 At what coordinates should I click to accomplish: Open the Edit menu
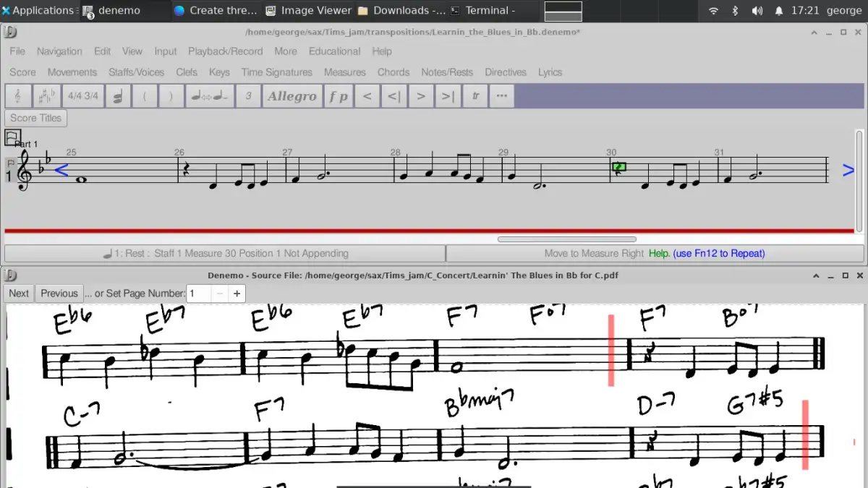coord(103,51)
